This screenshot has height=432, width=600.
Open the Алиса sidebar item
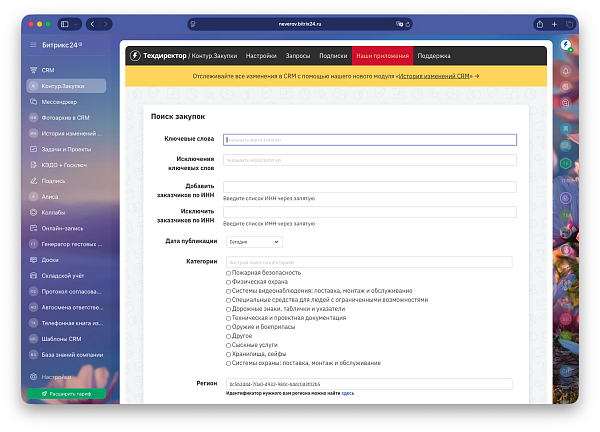(50, 197)
